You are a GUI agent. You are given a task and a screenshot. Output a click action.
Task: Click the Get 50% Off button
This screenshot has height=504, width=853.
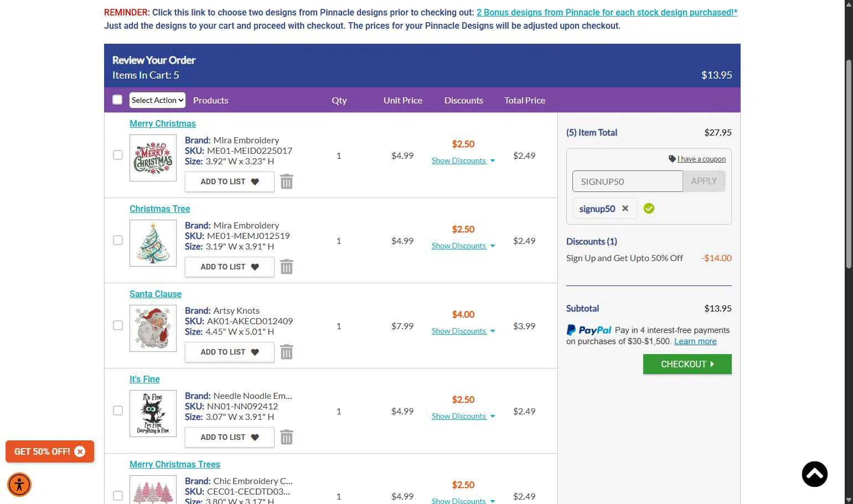click(x=42, y=451)
